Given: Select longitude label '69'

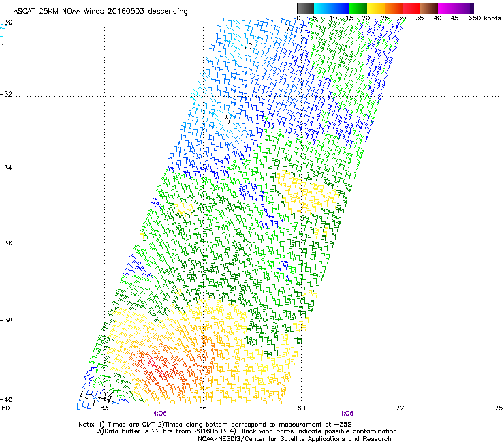Looking at the screenshot, I should [x=301, y=408].
